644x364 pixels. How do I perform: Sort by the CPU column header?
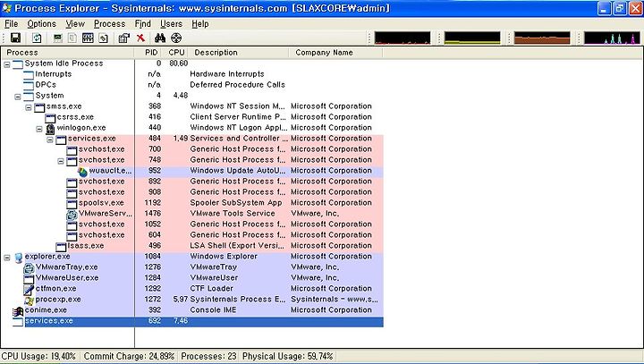pyautogui.click(x=175, y=53)
